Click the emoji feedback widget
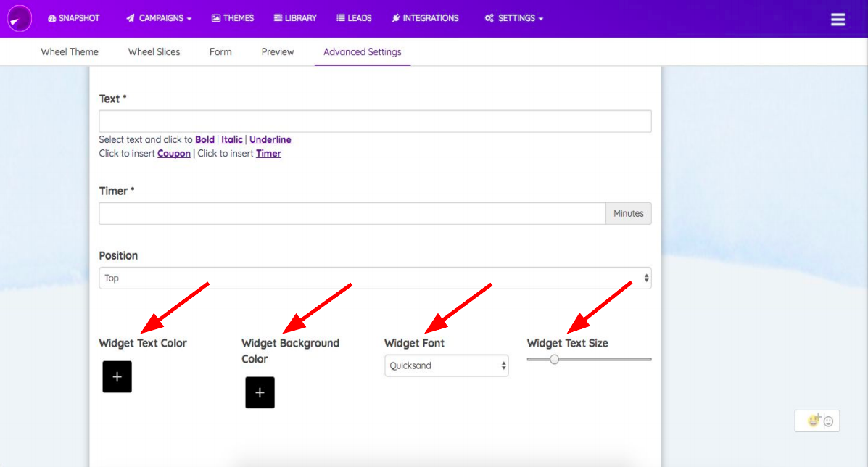Image resolution: width=868 pixels, height=467 pixels. pyautogui.click(x=817, y=421)
